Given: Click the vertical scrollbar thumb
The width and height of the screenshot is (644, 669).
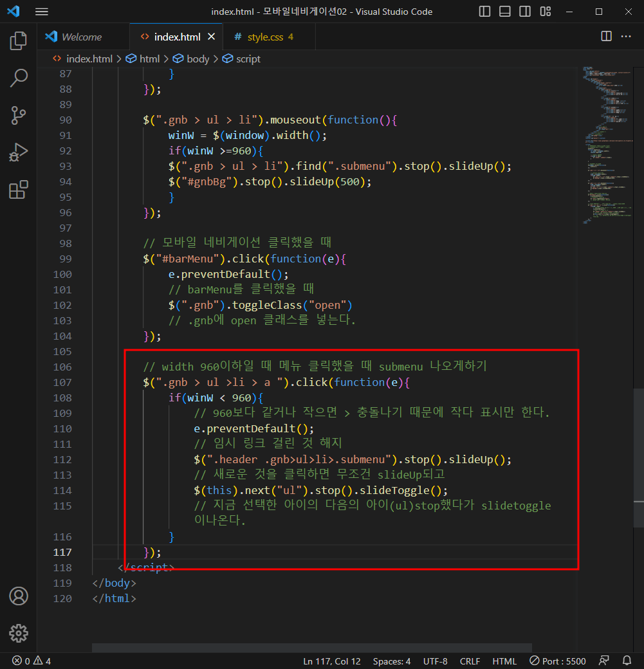Looking at the screenshot, I should pos(638,458).
